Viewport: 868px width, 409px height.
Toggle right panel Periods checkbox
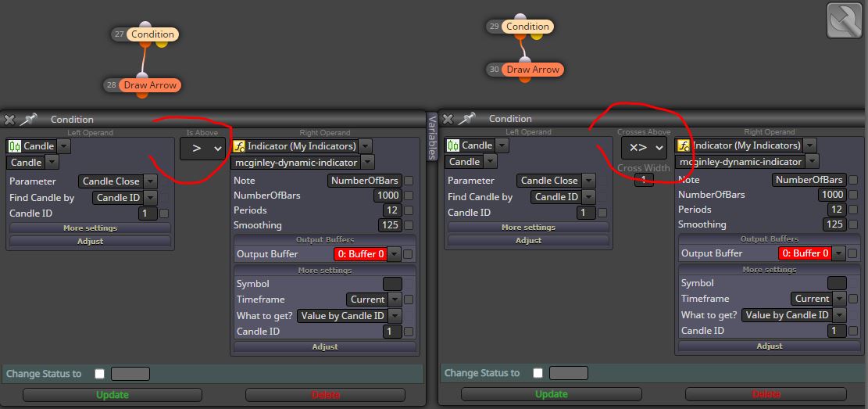click(x=853, y=210)
